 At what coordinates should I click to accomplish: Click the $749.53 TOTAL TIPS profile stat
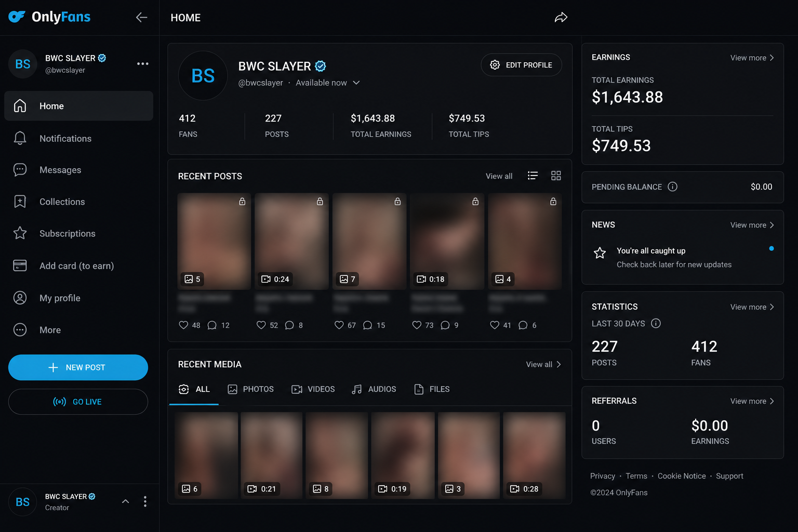[x=469, y=126]
